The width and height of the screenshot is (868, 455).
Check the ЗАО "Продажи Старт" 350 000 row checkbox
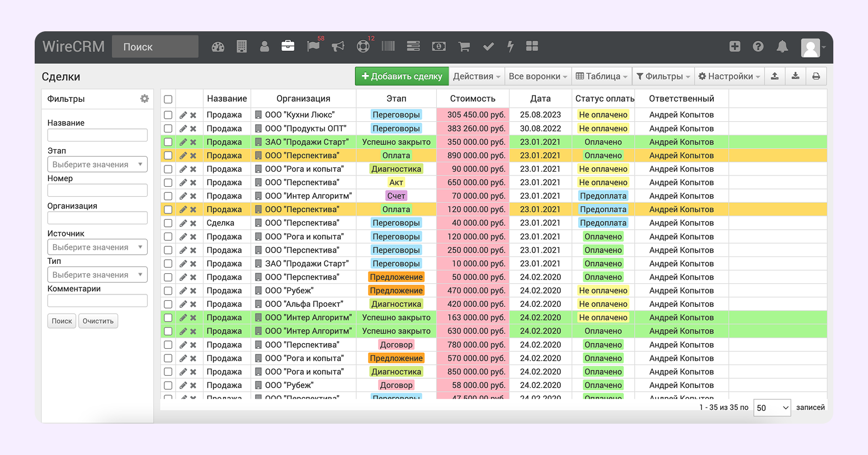tap(168, 142)
